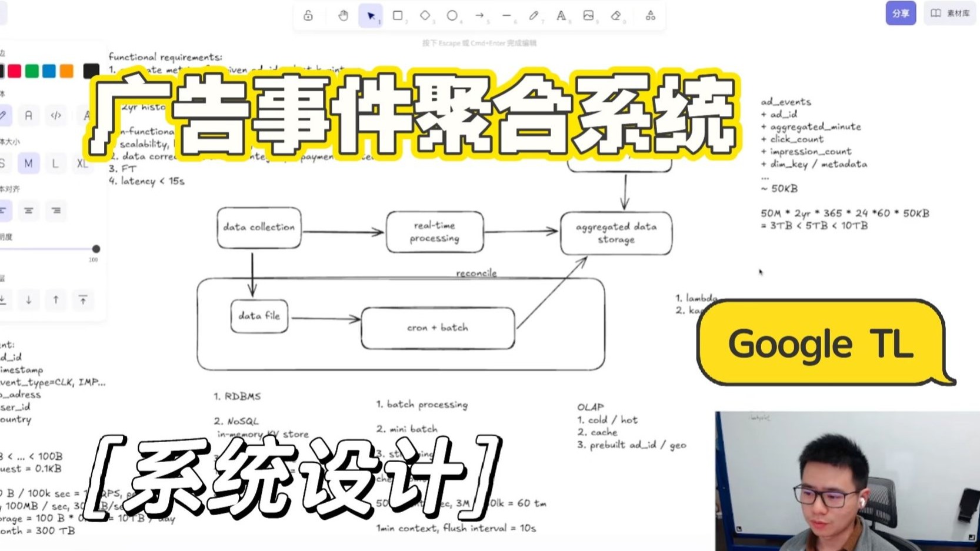
Task: Select the Diamond shape tool
Action: click(425, 16)
